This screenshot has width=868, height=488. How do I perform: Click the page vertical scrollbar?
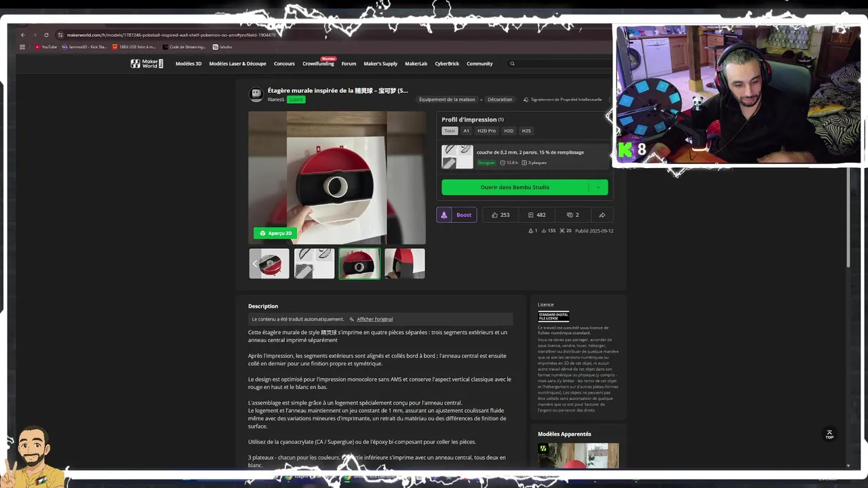coord(848,217)
